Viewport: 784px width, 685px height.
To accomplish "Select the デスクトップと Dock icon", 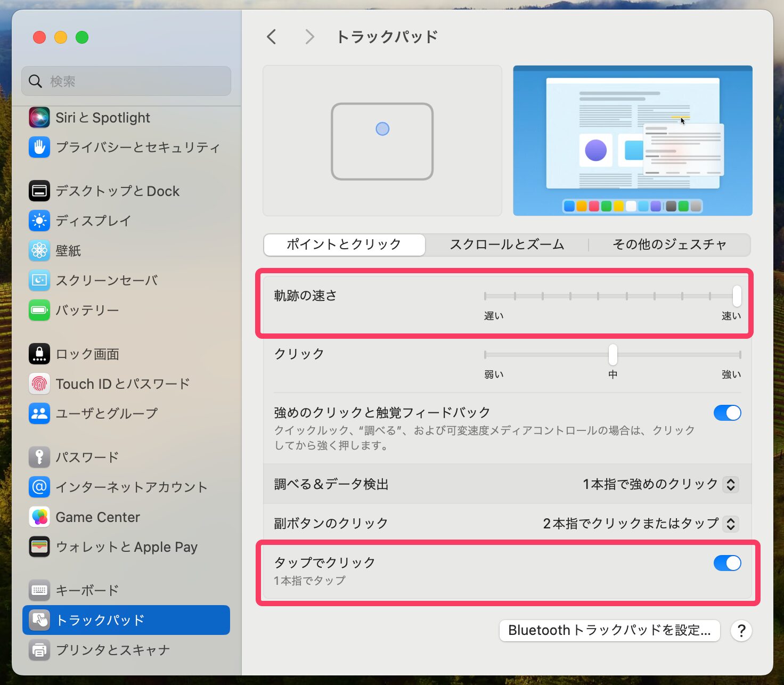I will pyautogui.click(x=39, y=191).
